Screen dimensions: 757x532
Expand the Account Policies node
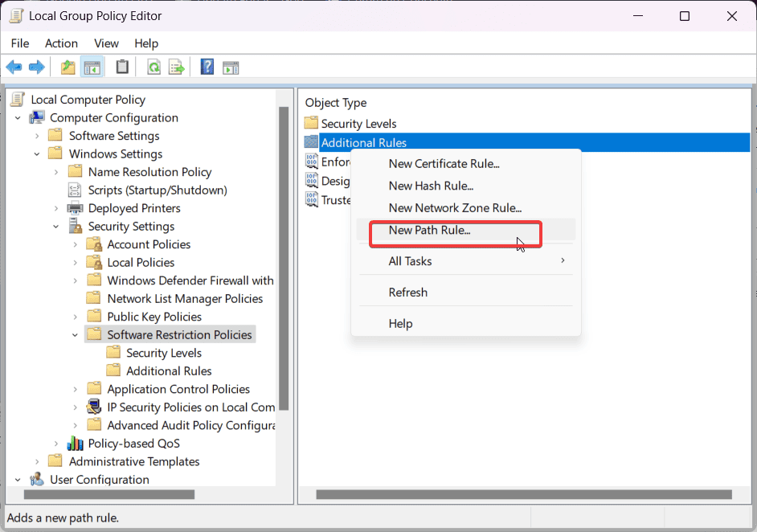click(x=75, y=245)
